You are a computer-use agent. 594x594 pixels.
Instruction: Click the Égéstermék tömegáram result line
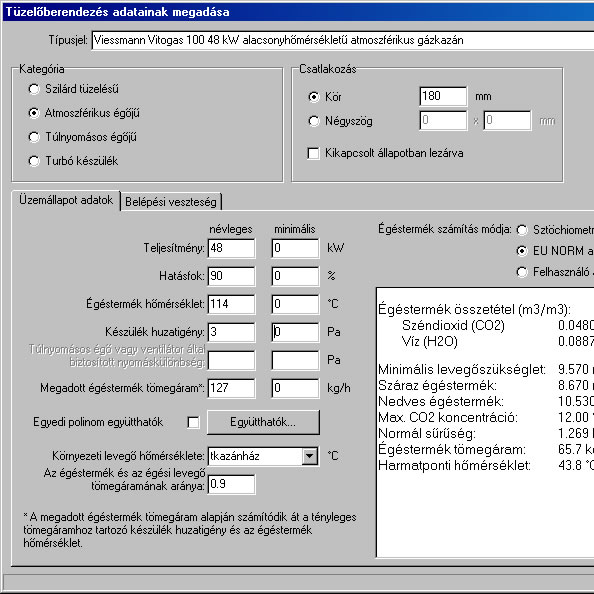click(x=486, y=450)
